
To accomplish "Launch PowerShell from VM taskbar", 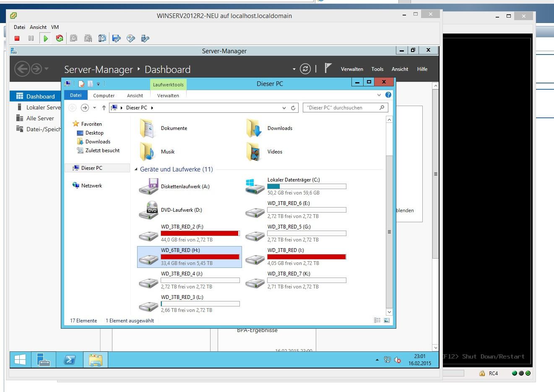I will (x=70, y=360).
